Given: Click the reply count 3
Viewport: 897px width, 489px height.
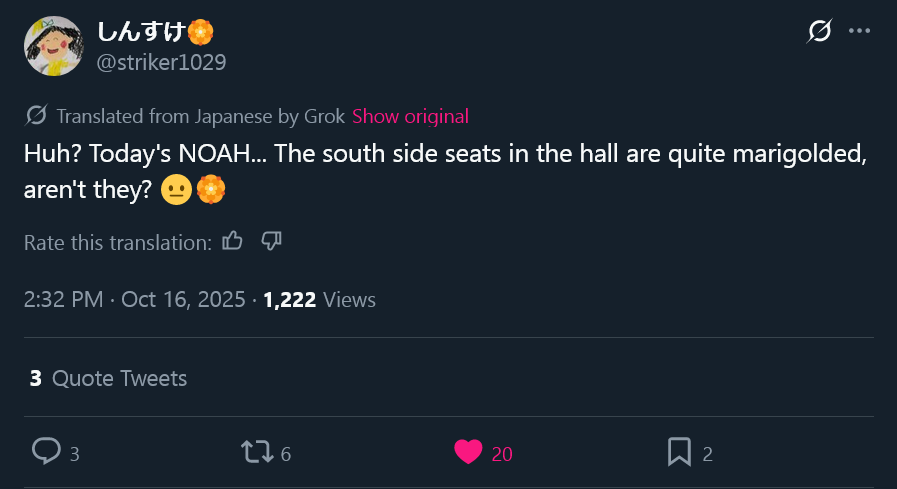Looking at the screenshot, I should pos(74,454).
